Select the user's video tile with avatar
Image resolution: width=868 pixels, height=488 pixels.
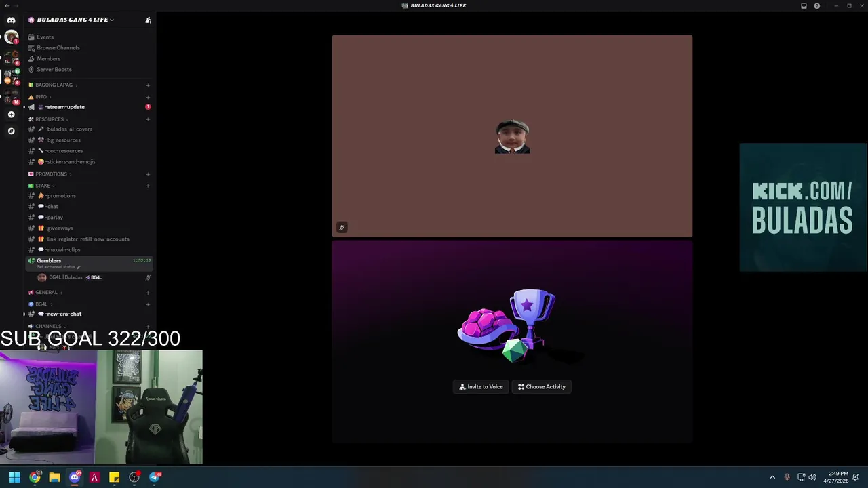point(512,136)
